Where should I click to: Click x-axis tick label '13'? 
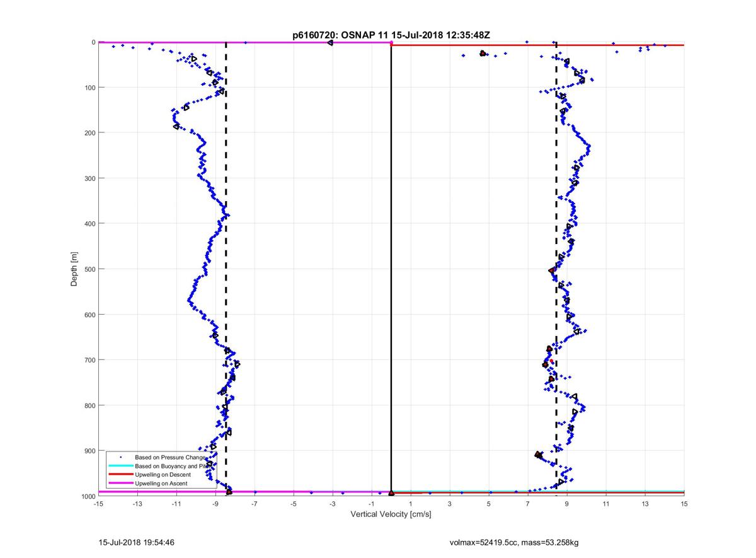[645, 504]
